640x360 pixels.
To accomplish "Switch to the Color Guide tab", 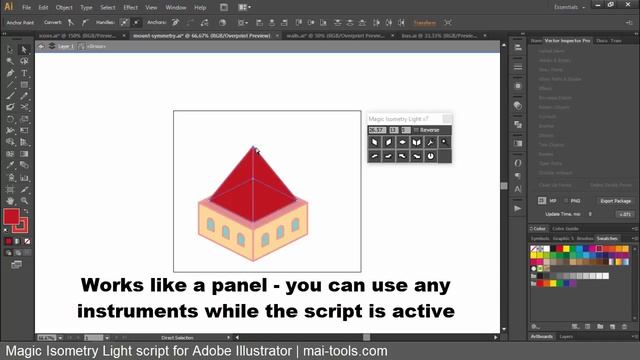I will [565, 229].
